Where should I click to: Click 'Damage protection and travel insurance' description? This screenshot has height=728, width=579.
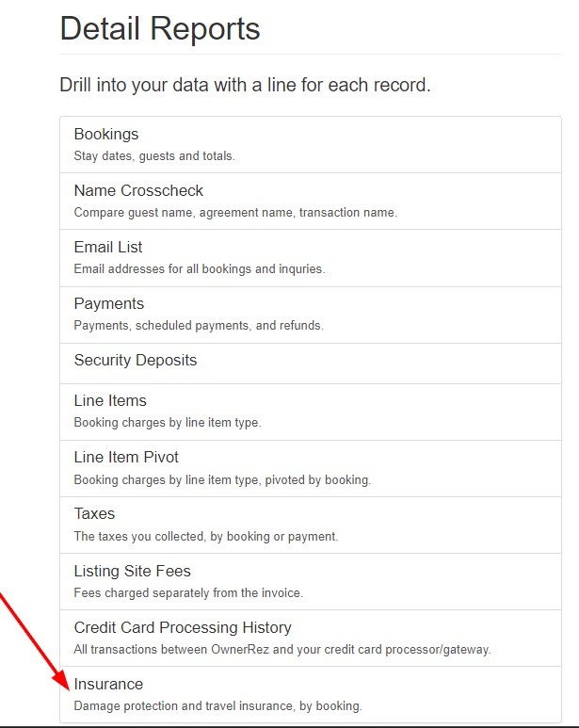tap(217, 705)
